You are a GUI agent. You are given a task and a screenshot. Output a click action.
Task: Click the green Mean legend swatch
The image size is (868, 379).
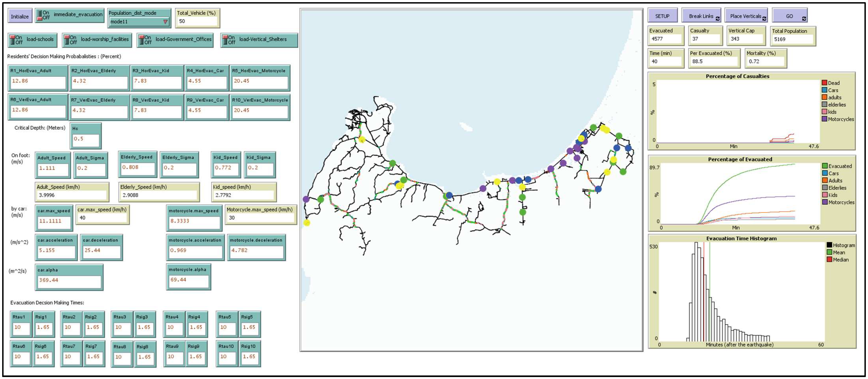pos(829,253)
